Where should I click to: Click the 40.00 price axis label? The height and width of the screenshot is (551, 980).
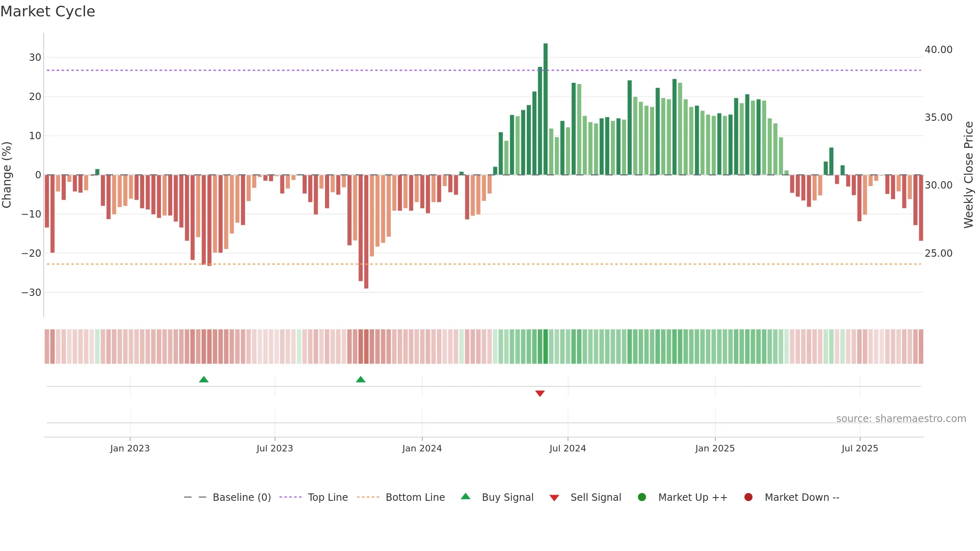coord(938,50)
